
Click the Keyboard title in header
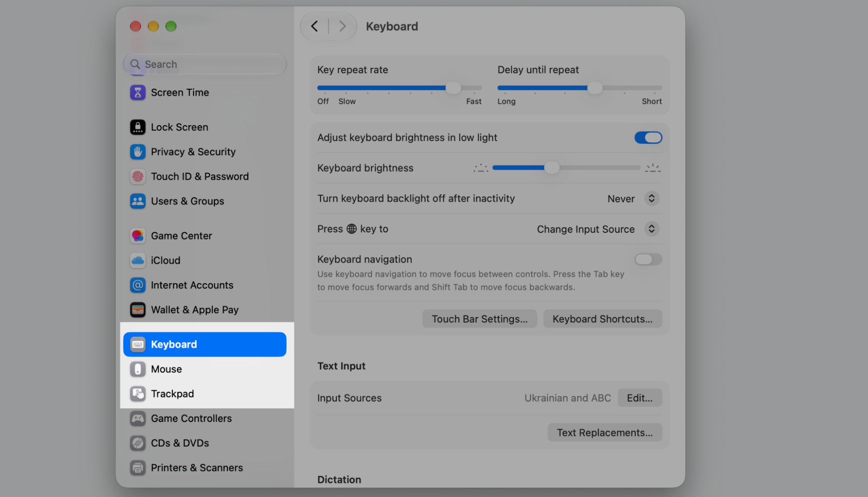click(392, 27)
